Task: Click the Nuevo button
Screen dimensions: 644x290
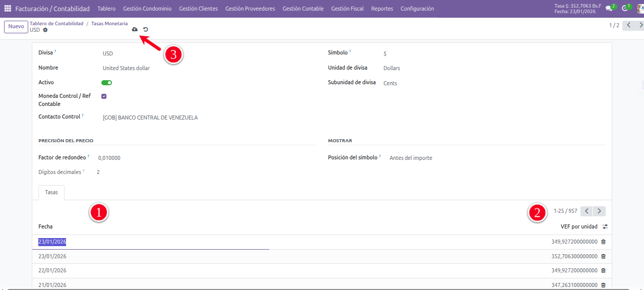Action: (x=16, y=27)
